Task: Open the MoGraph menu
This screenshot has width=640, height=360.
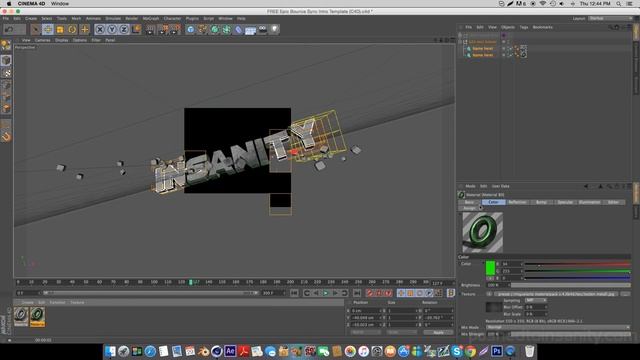Action: tap(151, 19)
